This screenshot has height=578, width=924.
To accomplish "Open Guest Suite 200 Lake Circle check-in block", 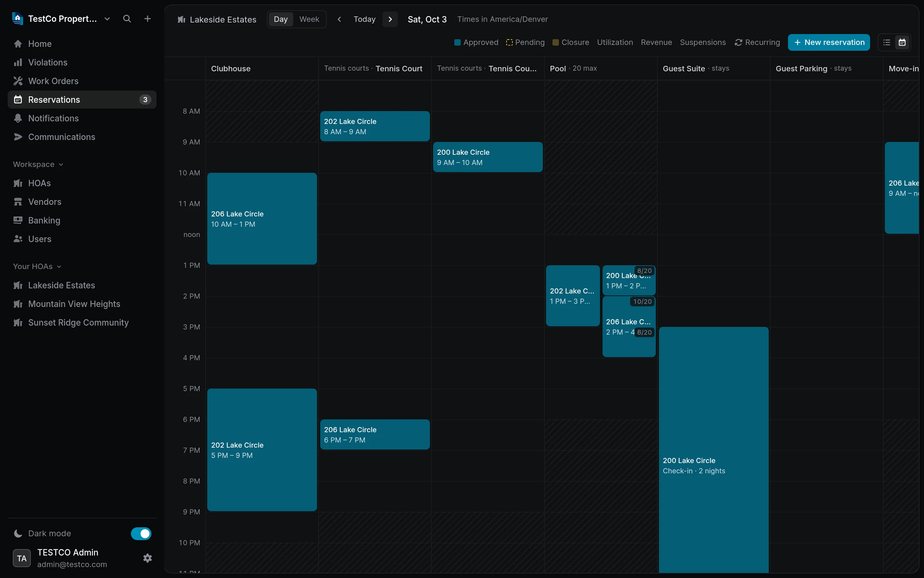I will pos(714,450).
